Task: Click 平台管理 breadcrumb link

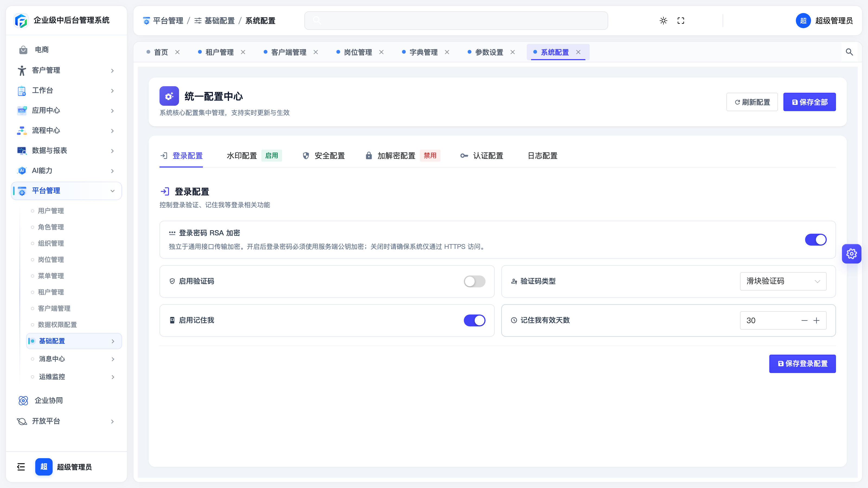Action: pyautogui.click(x=163, y=21)
